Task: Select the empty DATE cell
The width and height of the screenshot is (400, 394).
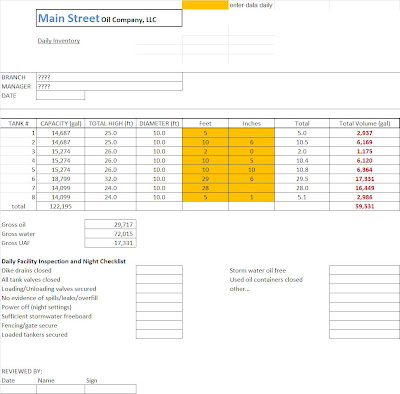Action: point(60,96)
